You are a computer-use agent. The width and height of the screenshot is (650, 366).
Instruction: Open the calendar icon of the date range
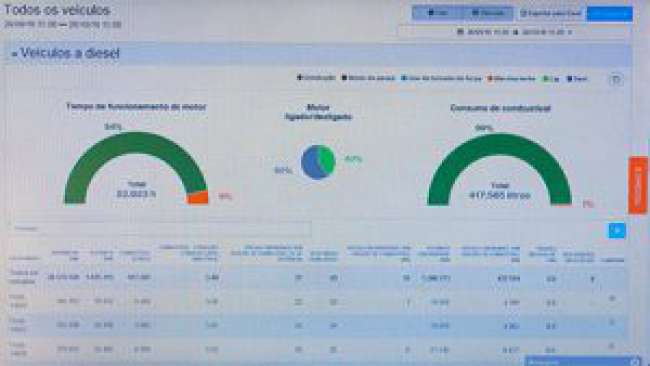pyautogui.click(x=460, y=32)
